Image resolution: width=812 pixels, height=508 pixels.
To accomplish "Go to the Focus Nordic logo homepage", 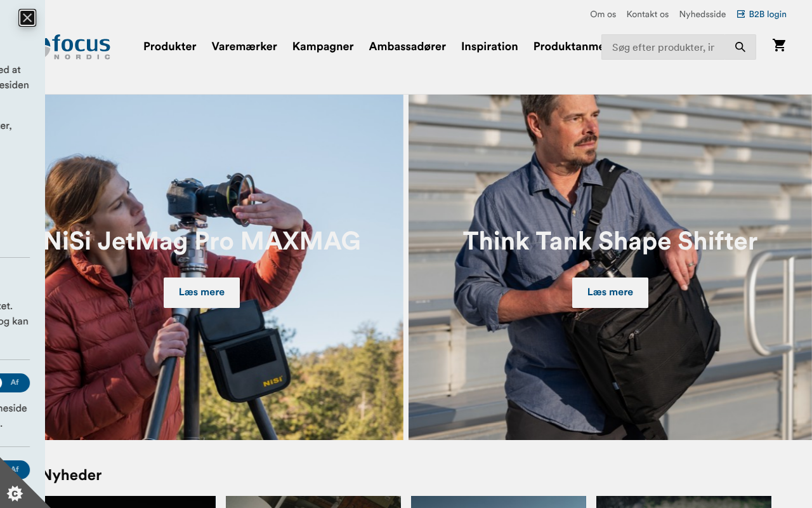I will (x=77, y=46).
